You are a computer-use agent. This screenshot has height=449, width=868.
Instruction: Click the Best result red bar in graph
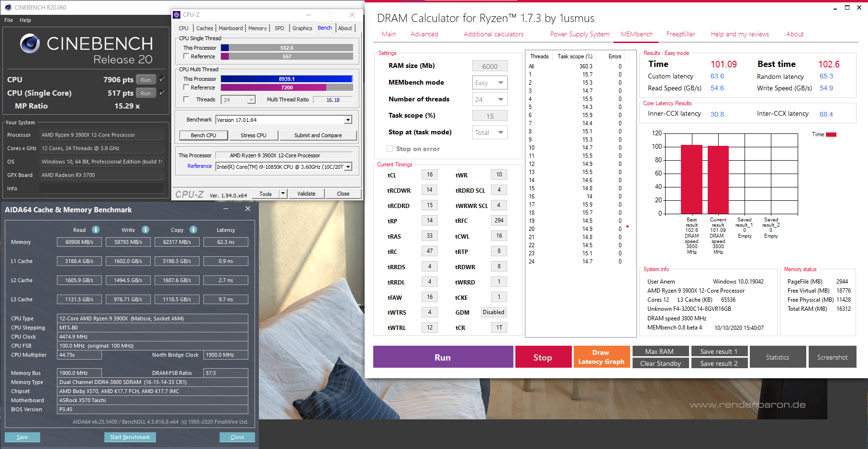(691, 179)
